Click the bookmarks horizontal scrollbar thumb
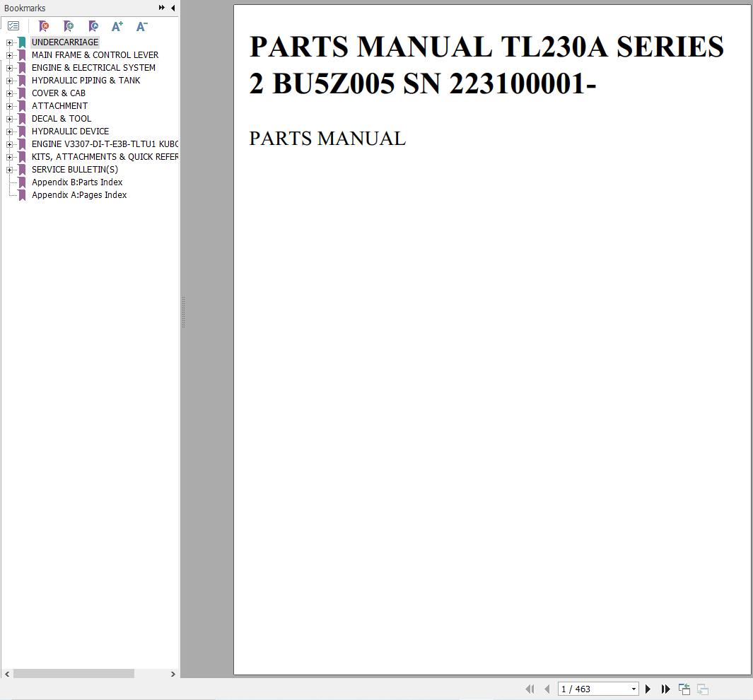753x700 pixels. point(74,674)
